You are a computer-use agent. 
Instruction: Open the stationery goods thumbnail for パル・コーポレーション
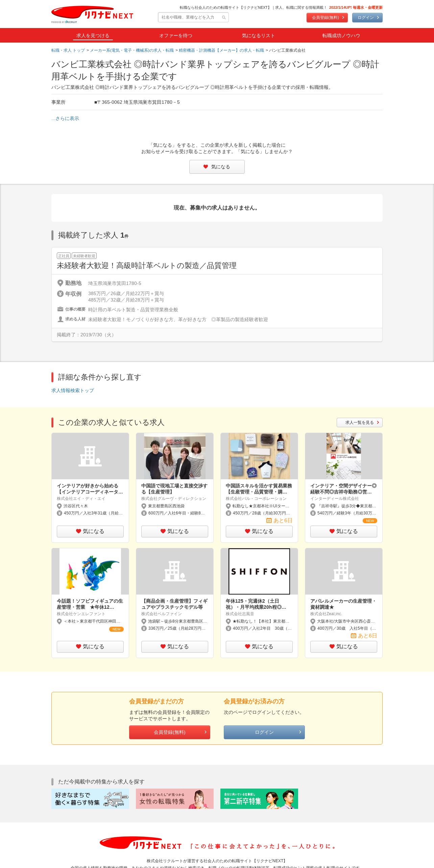[259, 456]
